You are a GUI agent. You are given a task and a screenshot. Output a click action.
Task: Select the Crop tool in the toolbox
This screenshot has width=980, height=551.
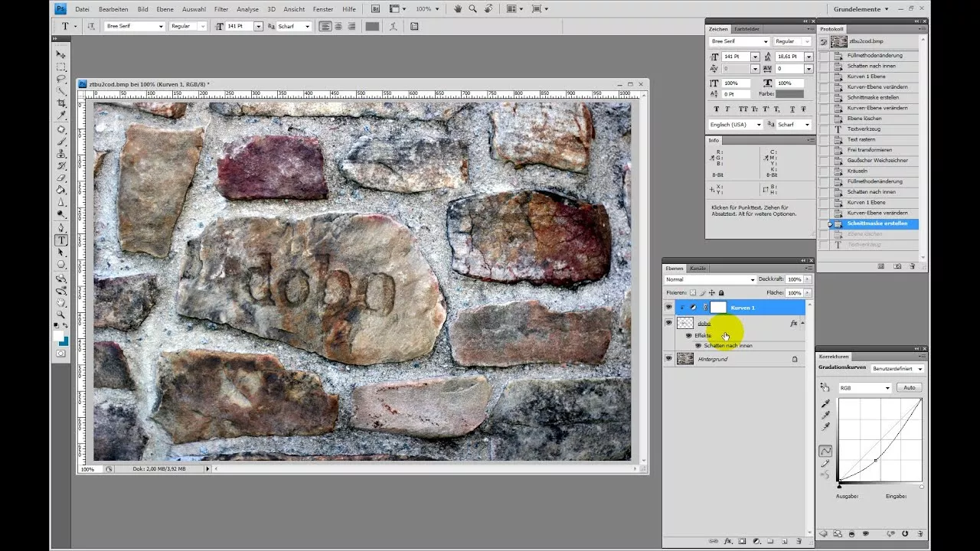(x=61, y=103)
